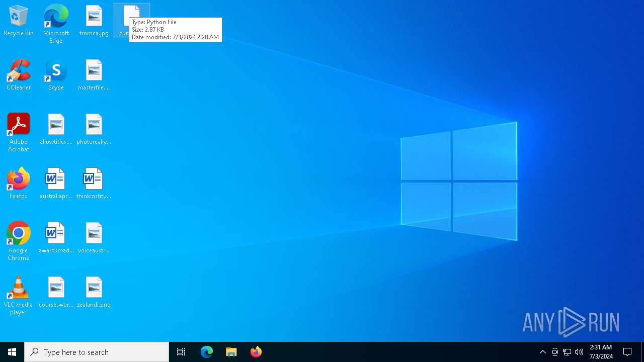The height and width of the screenshot is (362, 644).
Task: Select the Google Chrome desktop shortcut
Action: point(19,241)
